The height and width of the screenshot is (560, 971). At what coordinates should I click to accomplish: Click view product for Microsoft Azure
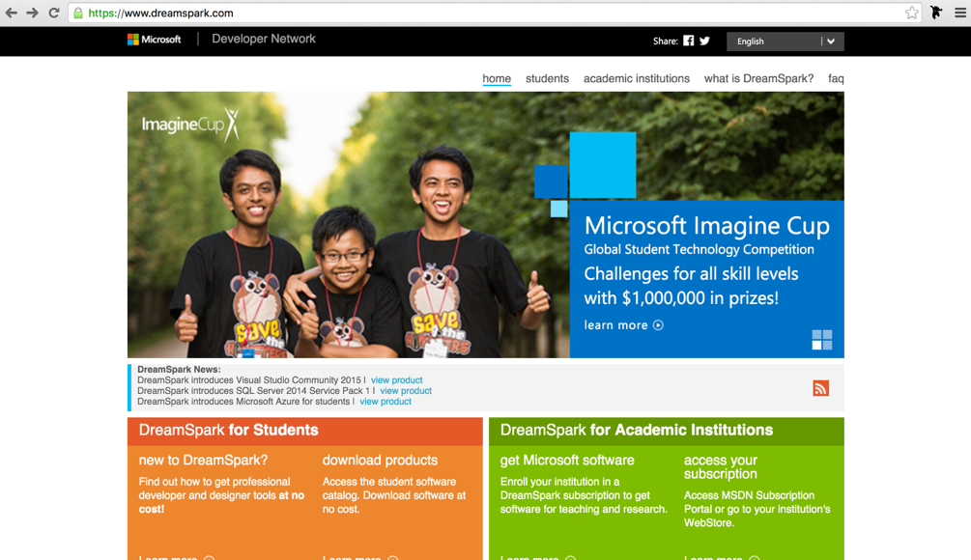pos(386,402)
